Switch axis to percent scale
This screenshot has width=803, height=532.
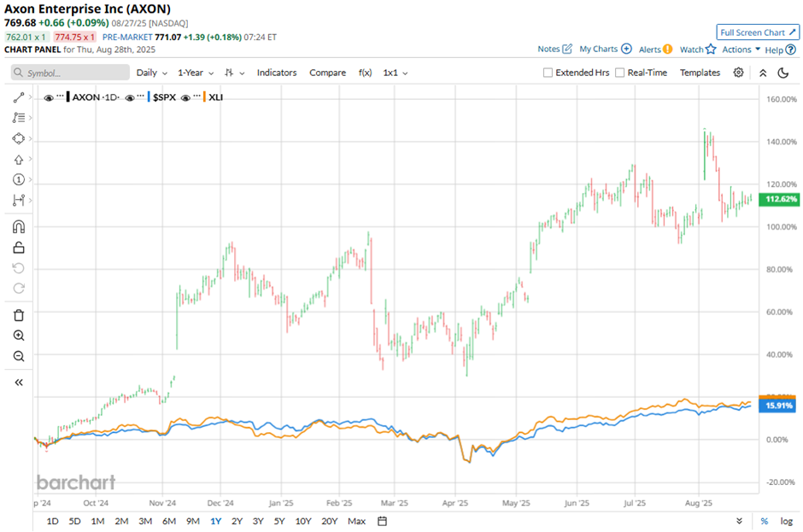coord(764,521)
